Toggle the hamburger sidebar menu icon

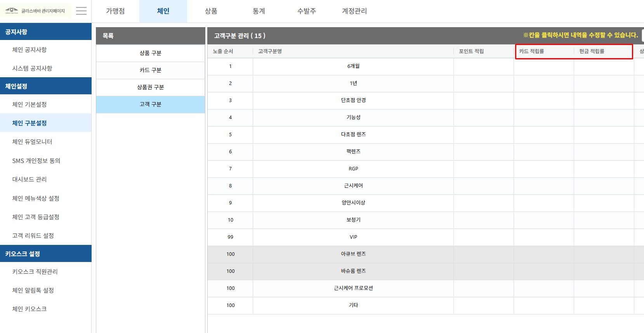81,11
